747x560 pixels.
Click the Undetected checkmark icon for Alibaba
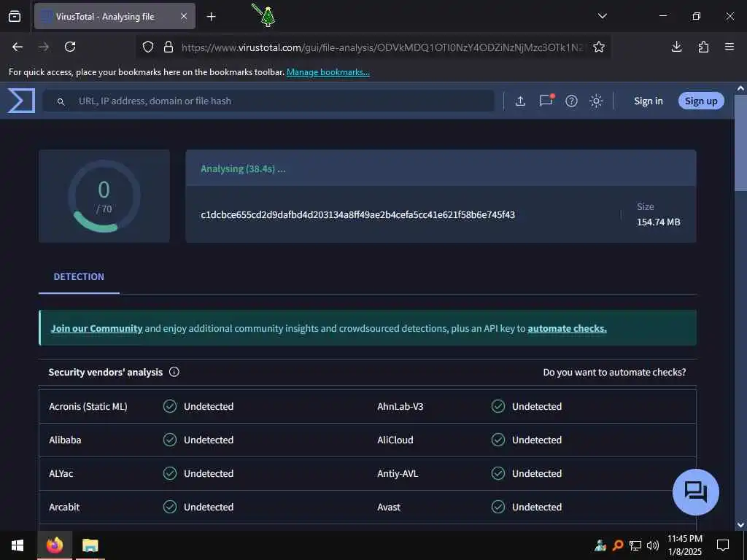pyautogui.click(x=170, y=440)
